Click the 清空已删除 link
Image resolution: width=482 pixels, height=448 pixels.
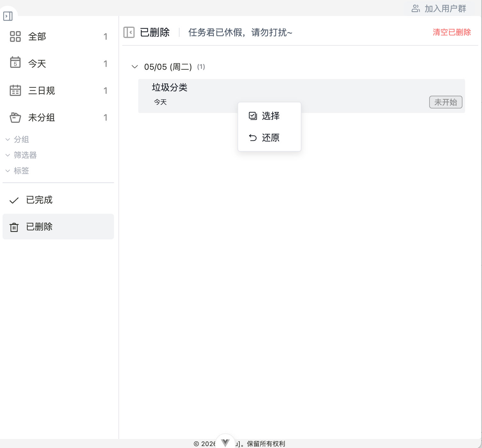pos(452,32)
